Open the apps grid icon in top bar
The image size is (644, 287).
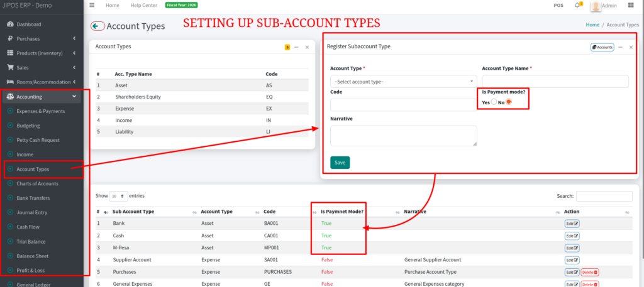tap(631, 5)
